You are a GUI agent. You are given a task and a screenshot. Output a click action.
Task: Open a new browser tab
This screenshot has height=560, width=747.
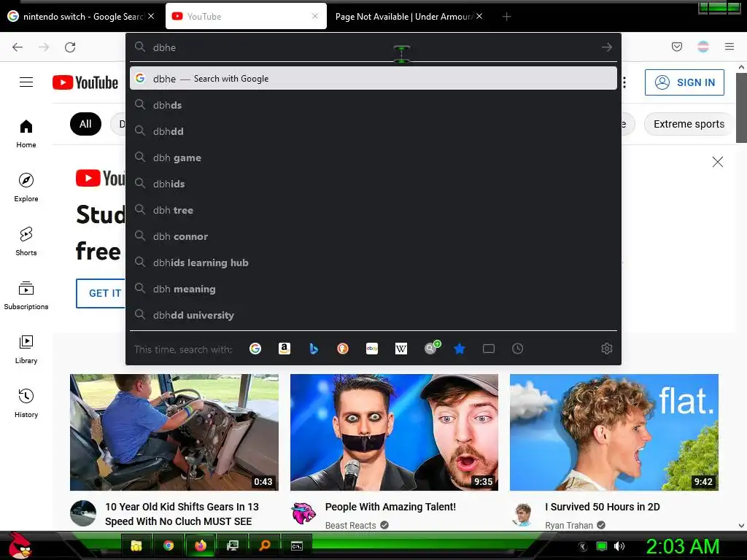click(x=506, y=17)
